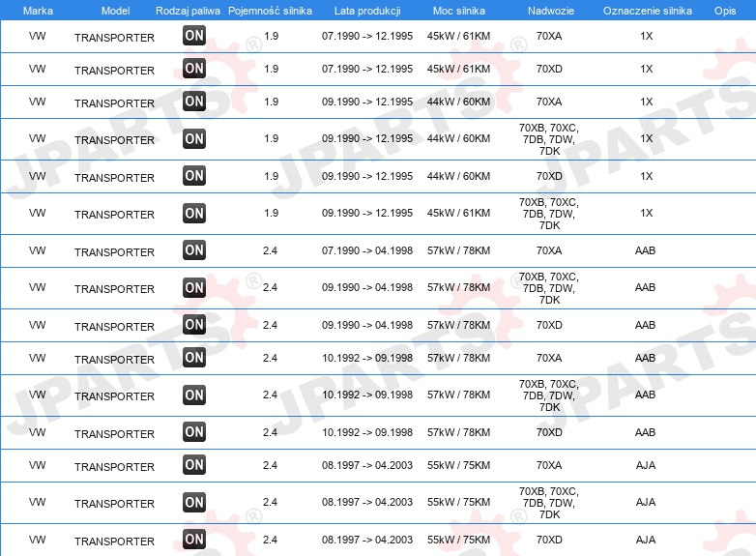Viewport: 756px width, 556px height.
Task: Click the ON icon in the 09.1990 -> 04.1998 70XB row
Action: coord(194,287)
